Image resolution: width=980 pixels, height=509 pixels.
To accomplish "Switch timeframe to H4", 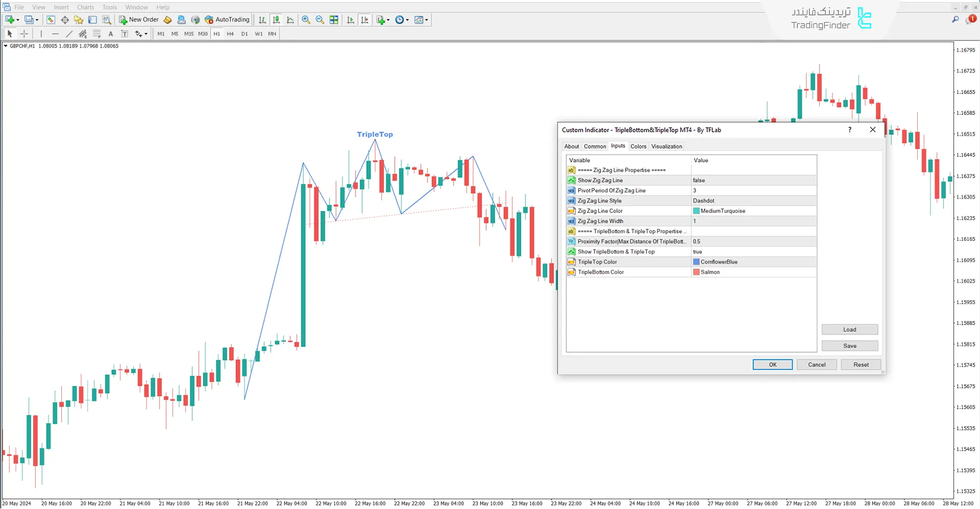I will tap(230, 33).
